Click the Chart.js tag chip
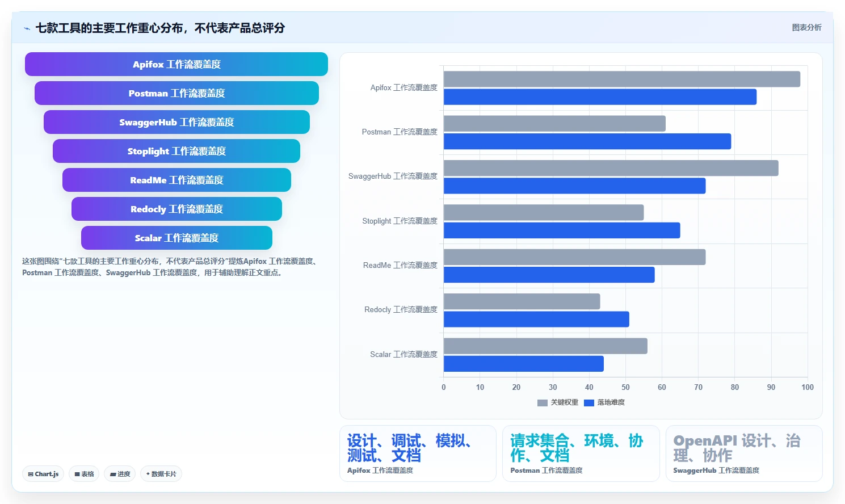The image size is (845, 504). point(43,474)
